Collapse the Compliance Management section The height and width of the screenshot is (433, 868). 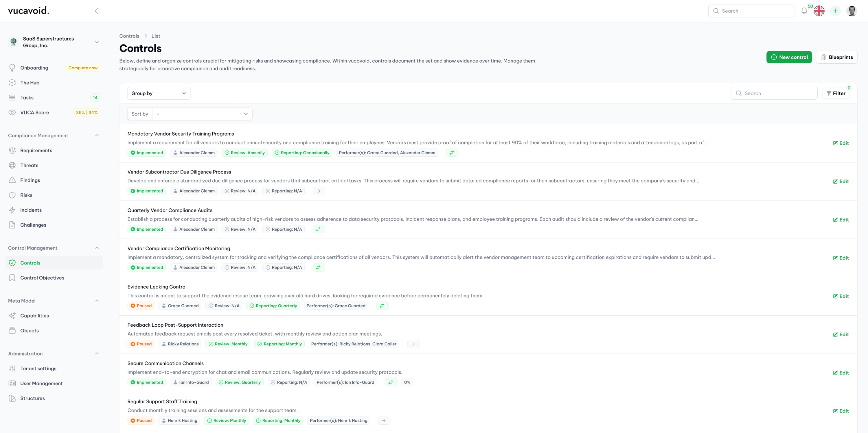pyautogui.click(x=97, y=135)
